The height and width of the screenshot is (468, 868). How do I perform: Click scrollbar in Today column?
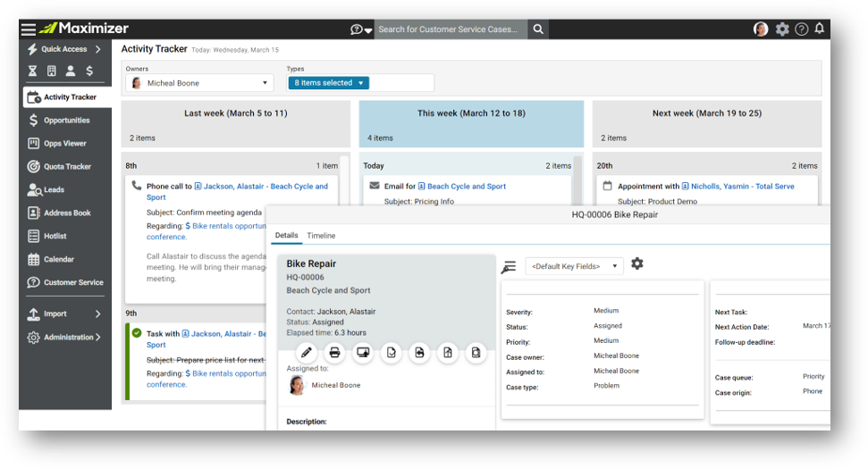(x=577, y=180)
